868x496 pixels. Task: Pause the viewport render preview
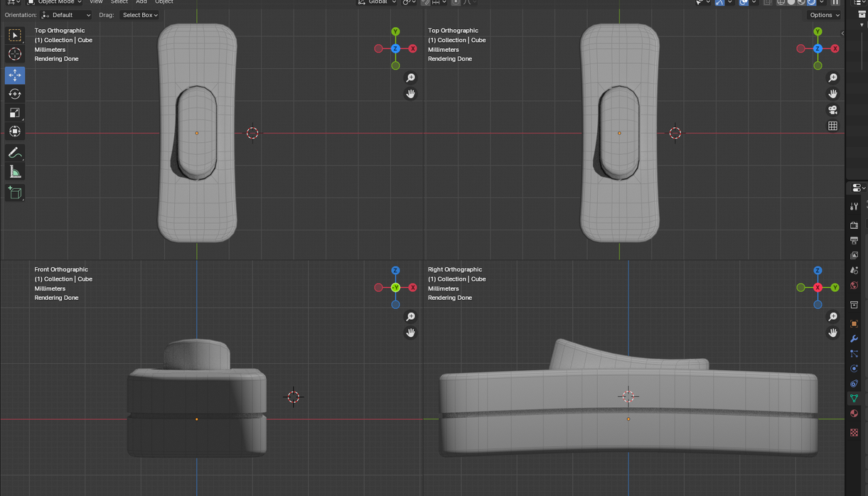835,2
